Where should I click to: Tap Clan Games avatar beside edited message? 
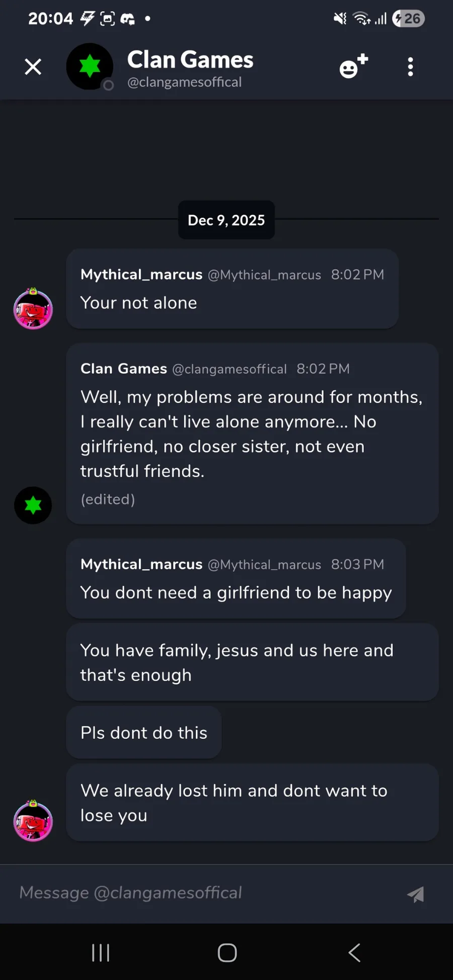click(33, 505)
